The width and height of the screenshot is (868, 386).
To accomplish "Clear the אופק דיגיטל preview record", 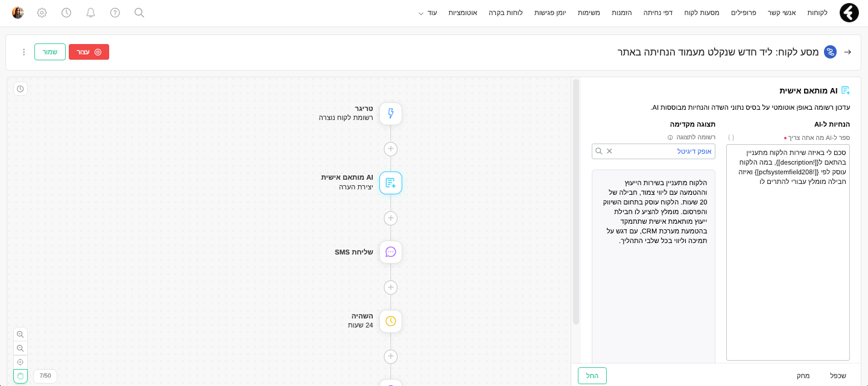I will coord(609,151).
